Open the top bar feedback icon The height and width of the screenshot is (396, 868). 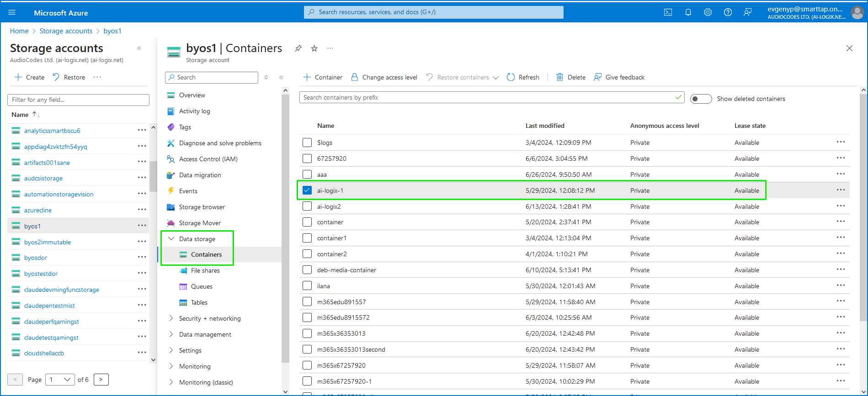[747, 12]
